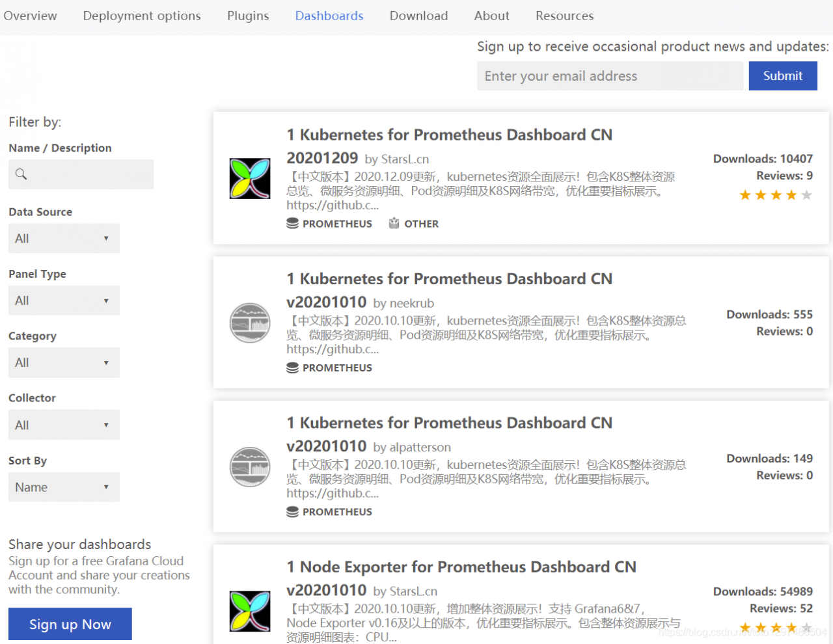Image resolution: width=833 pixels, height=644 pixels.
Task: Open neekrub dashboard placeholder logo
Action: click(250, 323)
